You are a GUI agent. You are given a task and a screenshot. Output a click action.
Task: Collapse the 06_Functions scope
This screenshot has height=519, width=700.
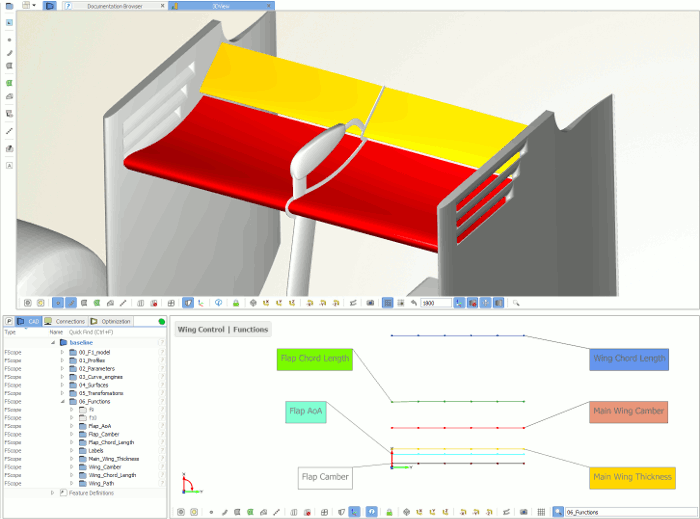[x=62, y=401]
